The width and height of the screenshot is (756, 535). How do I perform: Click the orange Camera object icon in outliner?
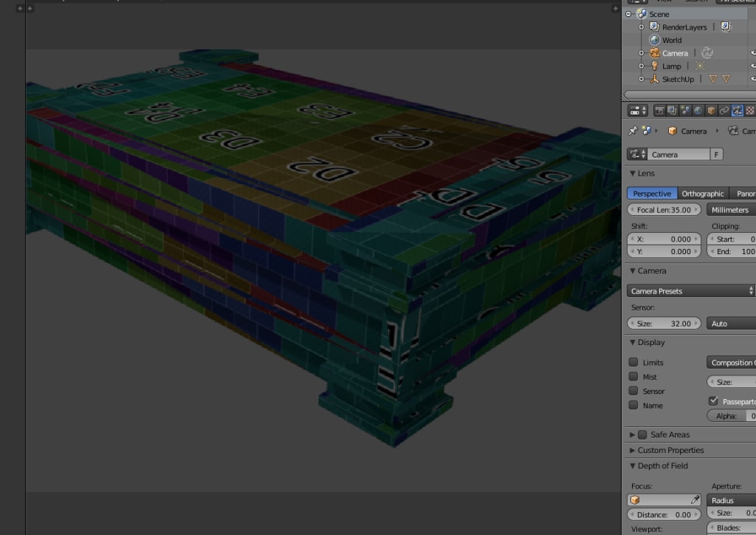tap(654, 53)
